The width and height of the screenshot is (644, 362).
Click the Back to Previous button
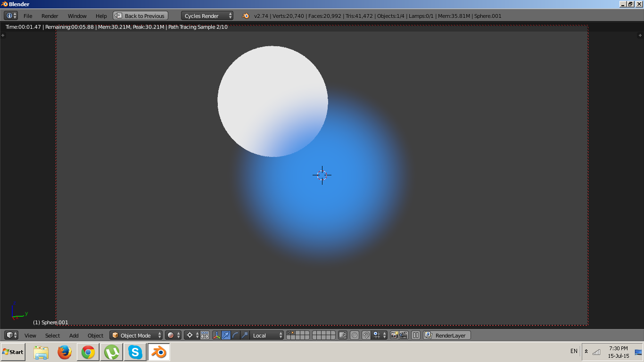[x=140, y=16]
